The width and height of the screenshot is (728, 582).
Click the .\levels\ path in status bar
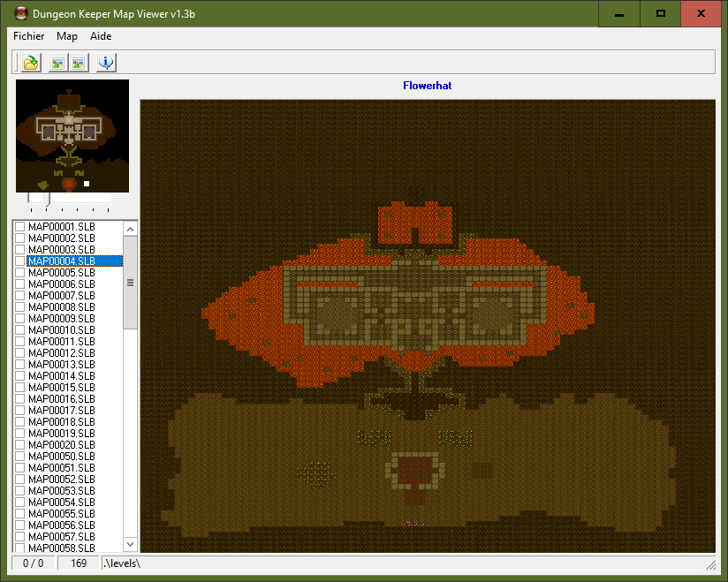pyautogui.click(x=122, y=563)
